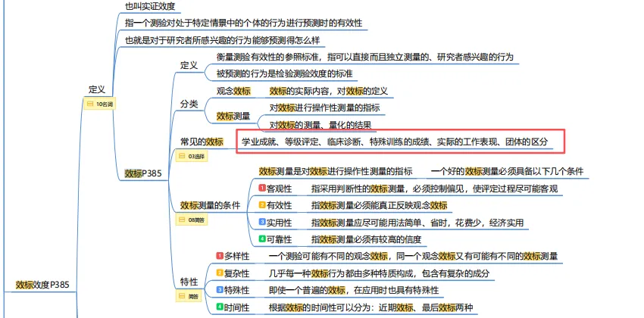Open the 简答 note tag under 特性
This screenshot has width=644, height=318.
[189, 296]
